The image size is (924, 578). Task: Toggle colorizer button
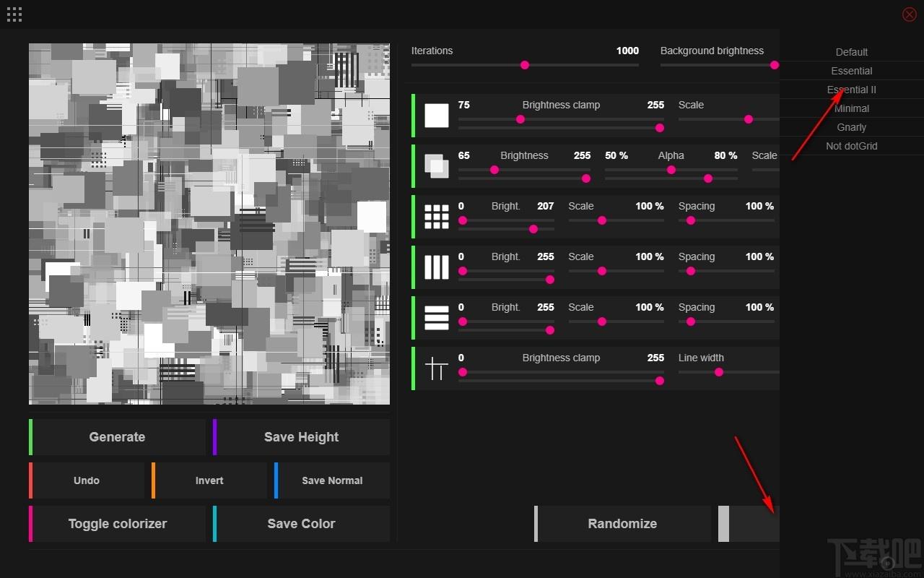(x=117, y=524)
